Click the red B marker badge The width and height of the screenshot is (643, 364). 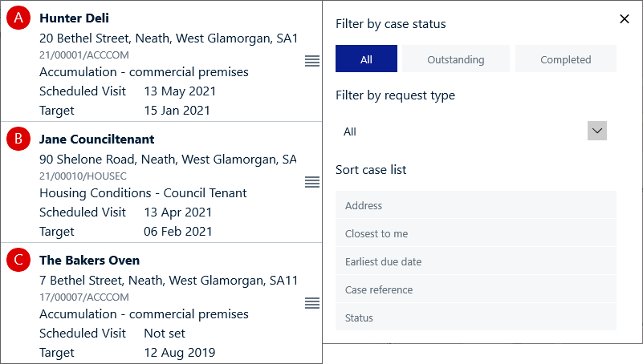[x=18, y=140]
